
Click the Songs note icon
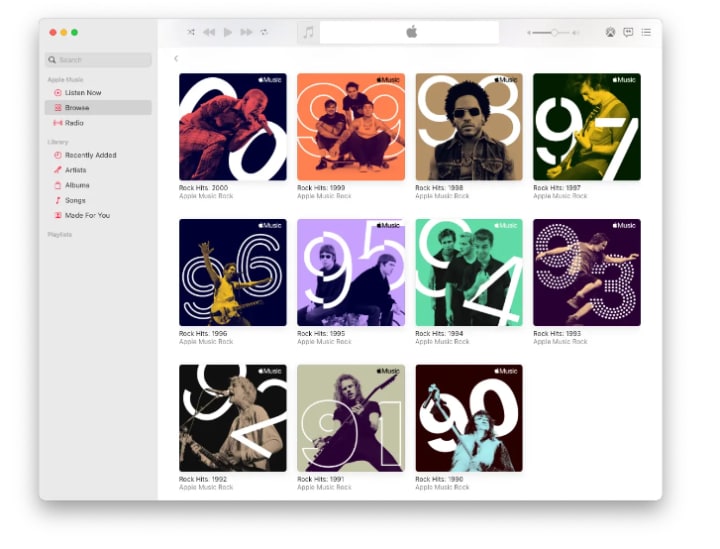(x=58, y=200)
